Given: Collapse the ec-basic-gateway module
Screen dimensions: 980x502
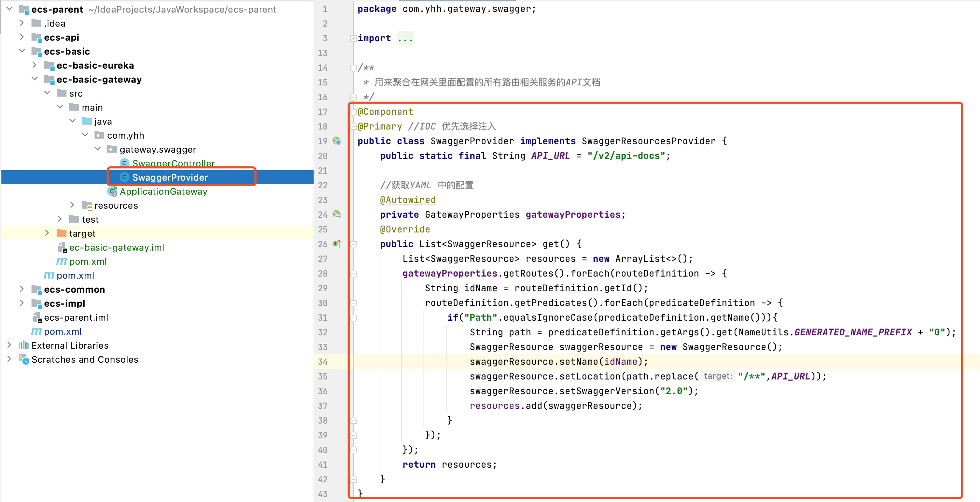Looking at the screenshot, I should (35, 79).
